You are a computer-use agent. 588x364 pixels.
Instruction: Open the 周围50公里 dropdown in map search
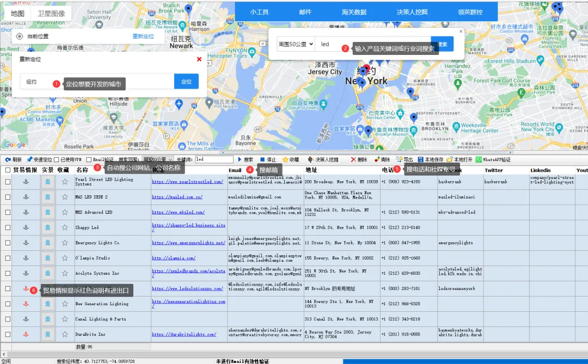coord(296,44)
